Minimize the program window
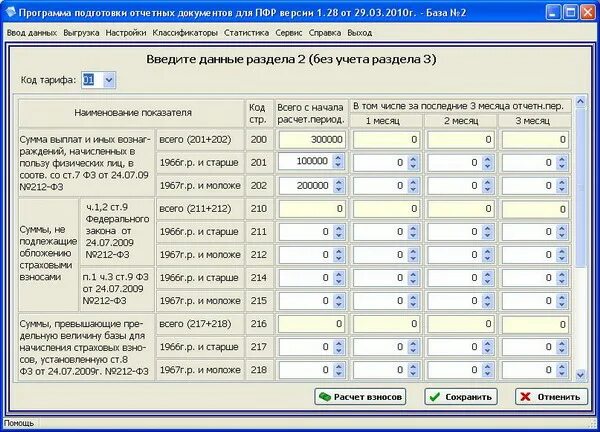Screen dimensions: 600x432 pos(553,13)
